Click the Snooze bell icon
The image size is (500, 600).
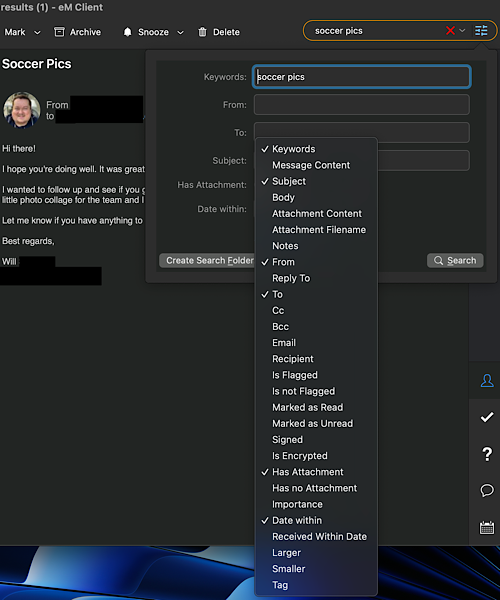point(127,32)
